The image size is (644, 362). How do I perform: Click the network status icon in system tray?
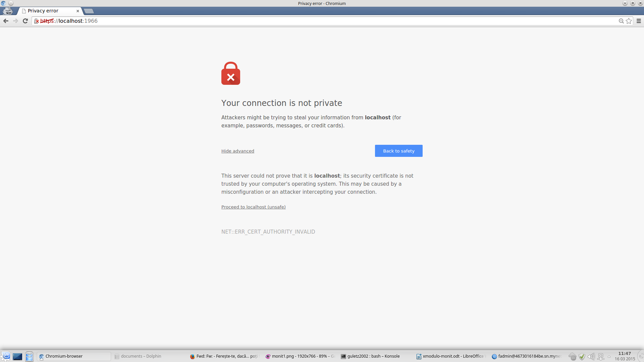pyautogui.click(x=600, y=356)
